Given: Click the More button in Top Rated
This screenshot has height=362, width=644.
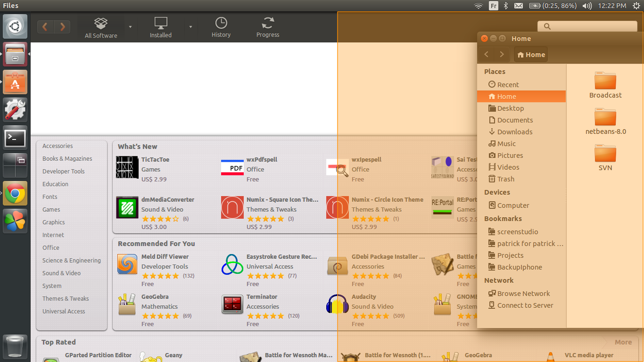Looking at the screenshot, I should [x=623, y=343].
